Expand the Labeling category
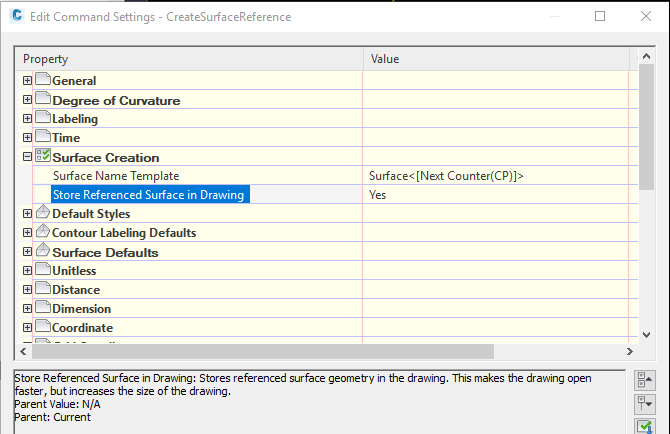Viewport: 670px width, 434px height. point(27,119)
